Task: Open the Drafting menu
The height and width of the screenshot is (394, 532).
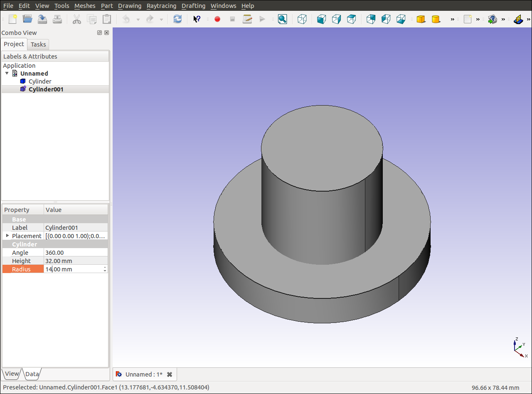Action: [x=193, y=6]
